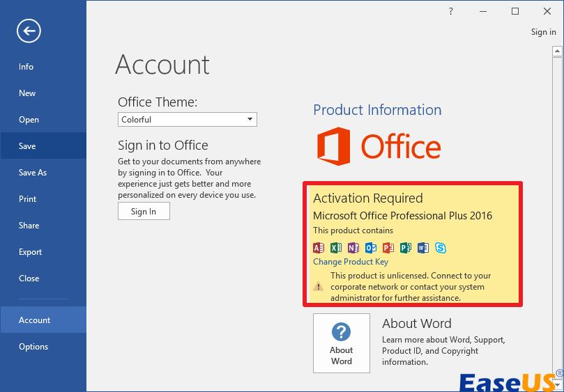
Task: Close the Word window
Action: tap(547, 12)
